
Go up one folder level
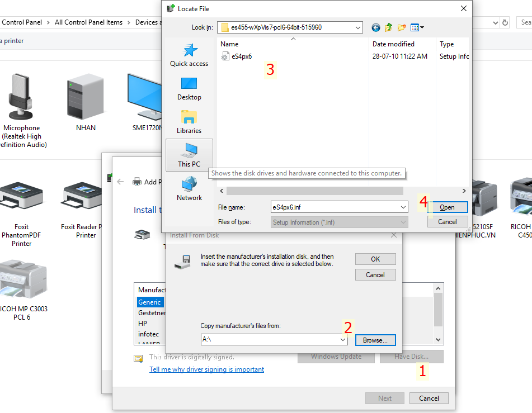click(389, 27)
